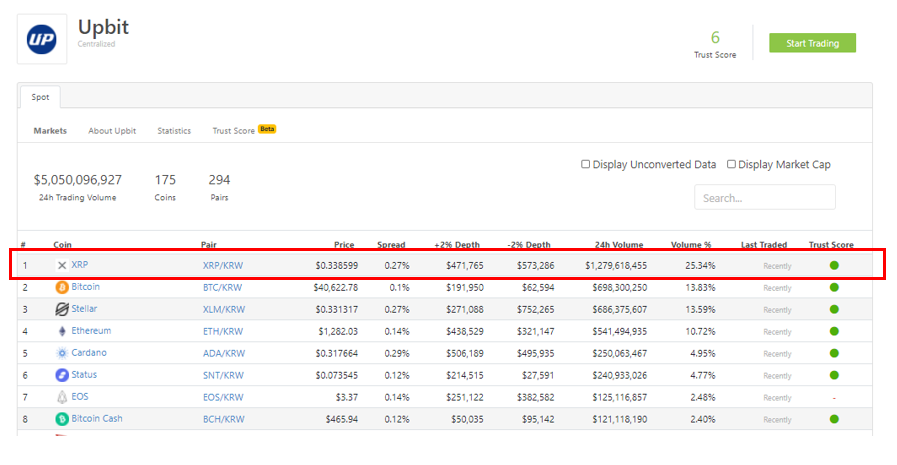The height and width of the screenshot is (465, 897).
Task: Click XRP 24h volume $1,279,618,455
Action: (x=616, y=266)
